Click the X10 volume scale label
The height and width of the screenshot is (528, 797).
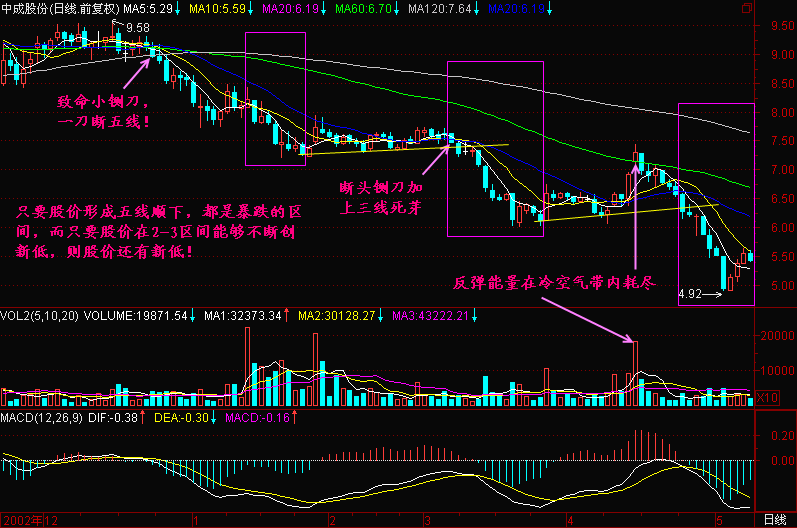click(x=766, y=398)
